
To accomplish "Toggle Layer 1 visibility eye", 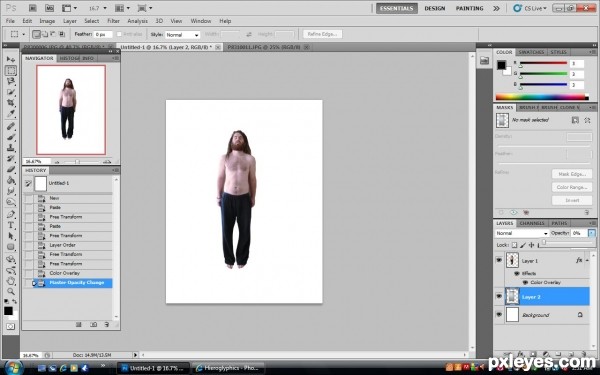I will [x=499, y=260].
